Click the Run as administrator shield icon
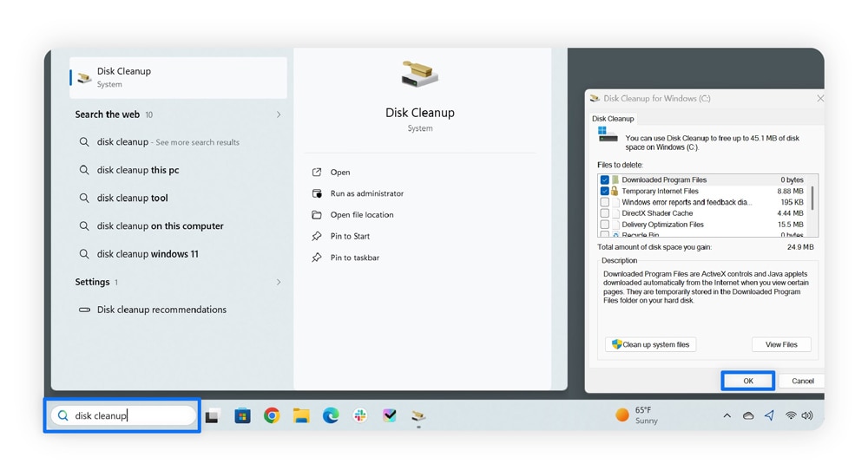The width and height of the screenshot is (868, 470). coord(317,193)
